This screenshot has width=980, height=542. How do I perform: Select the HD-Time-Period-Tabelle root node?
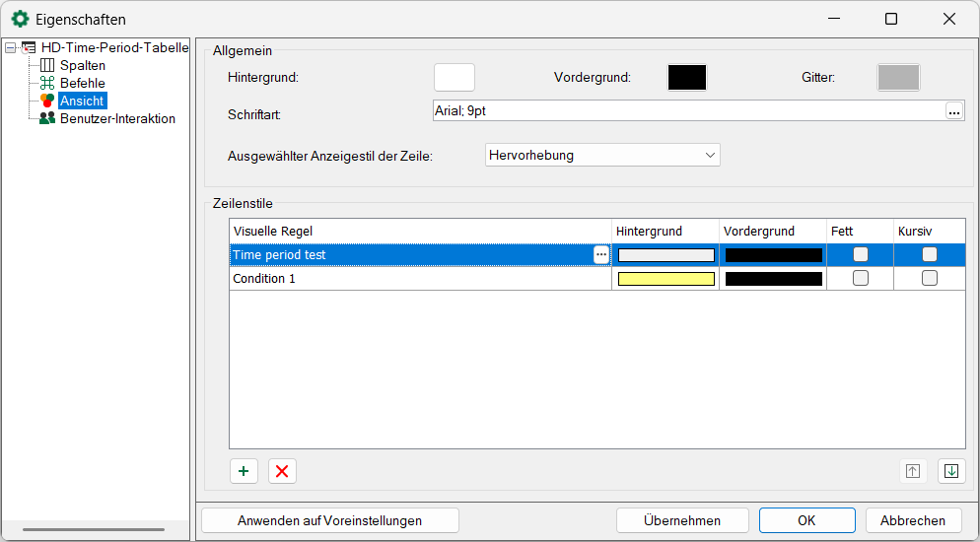[114, 48]
